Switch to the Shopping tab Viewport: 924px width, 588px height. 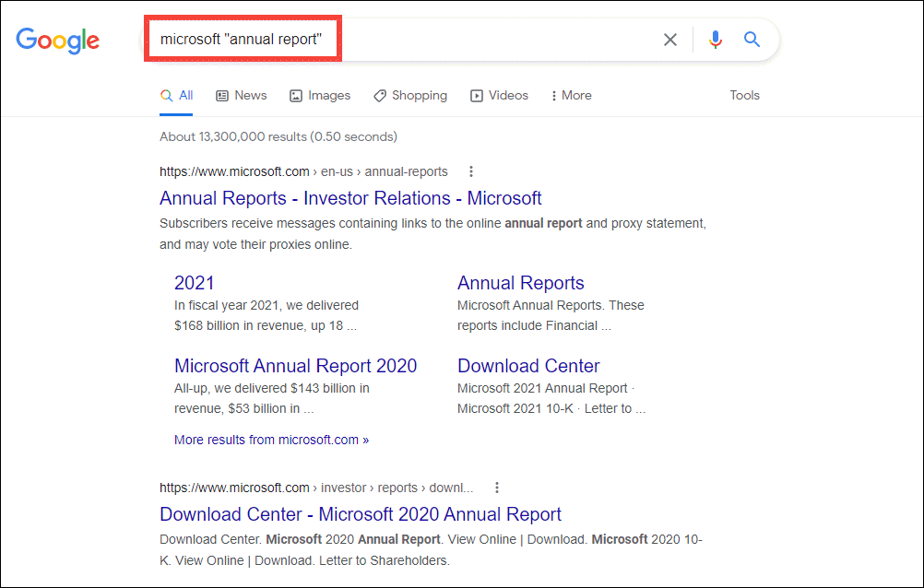(x=410, y=96)
